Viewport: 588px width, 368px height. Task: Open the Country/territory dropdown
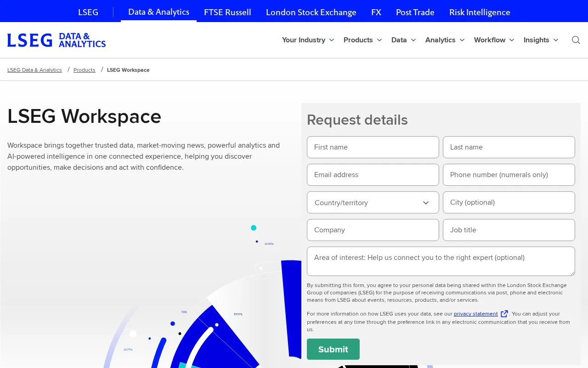[x=373, y=202]
